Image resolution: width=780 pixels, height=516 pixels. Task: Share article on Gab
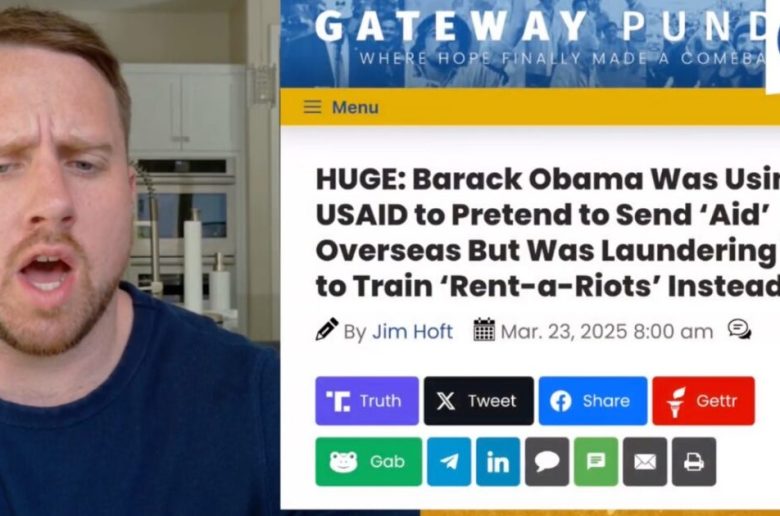pyautogui.click(x=369, y=462)
